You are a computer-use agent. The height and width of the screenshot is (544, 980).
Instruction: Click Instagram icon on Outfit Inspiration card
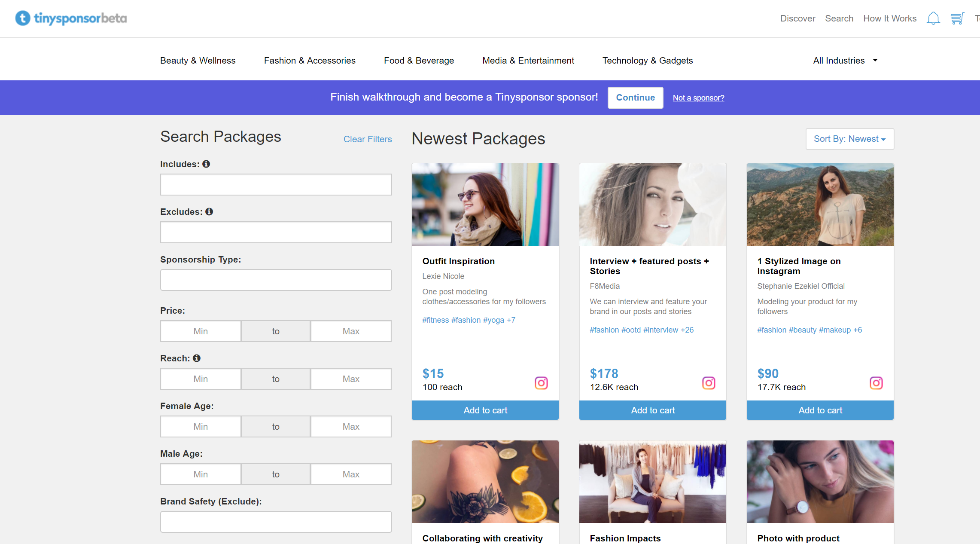tap(541, 383)
